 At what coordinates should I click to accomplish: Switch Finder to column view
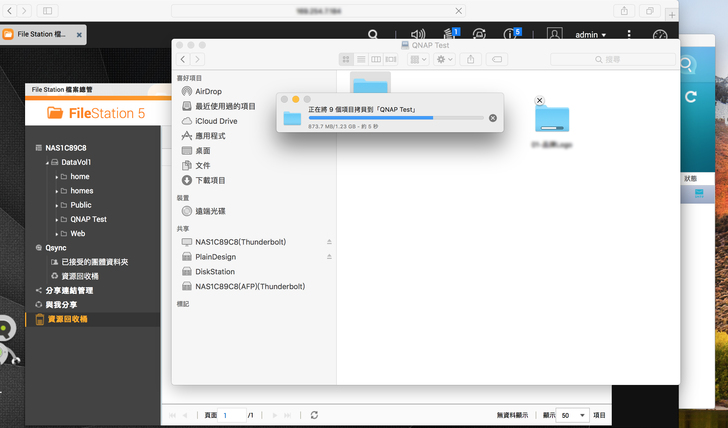[376, 59]
